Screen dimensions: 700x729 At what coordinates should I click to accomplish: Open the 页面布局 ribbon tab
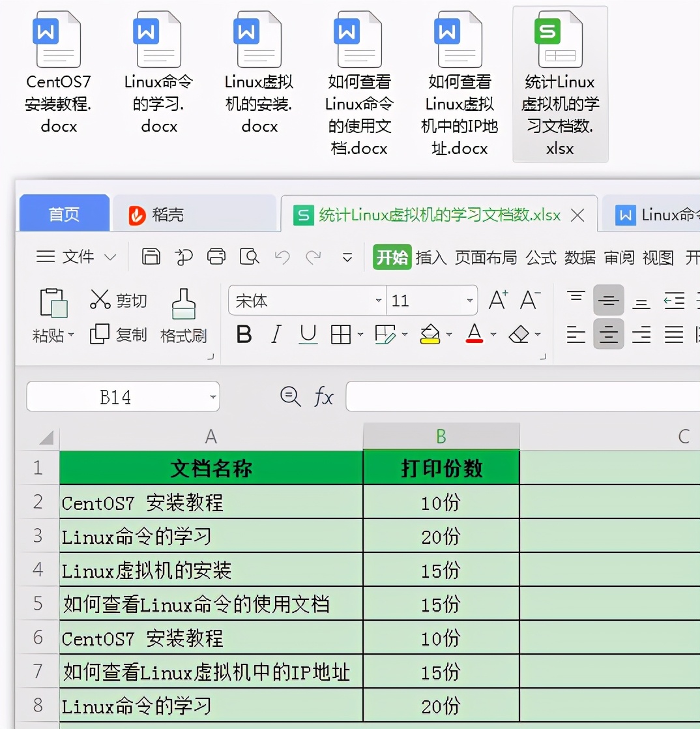486,257
